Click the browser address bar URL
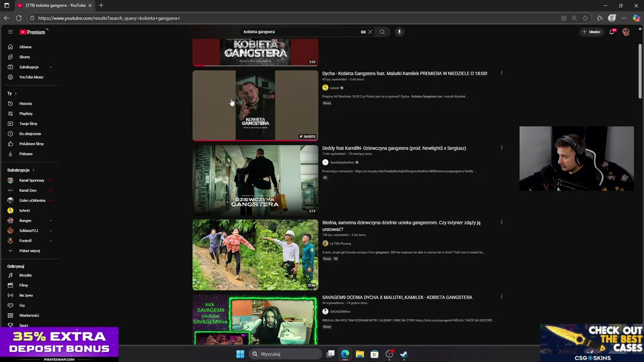Screen dimensions: 644x362 (x=109, y=18)
